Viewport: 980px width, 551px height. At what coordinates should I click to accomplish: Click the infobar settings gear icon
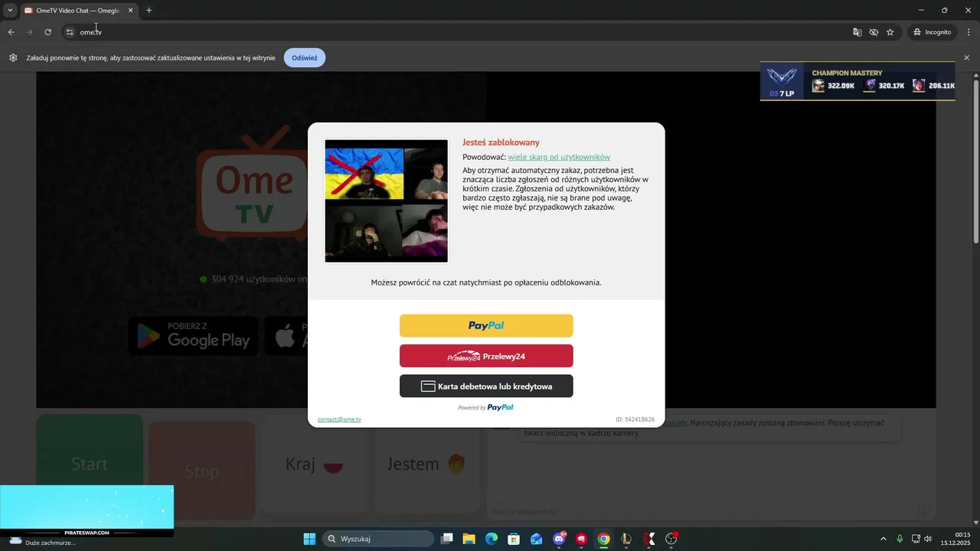13,57
